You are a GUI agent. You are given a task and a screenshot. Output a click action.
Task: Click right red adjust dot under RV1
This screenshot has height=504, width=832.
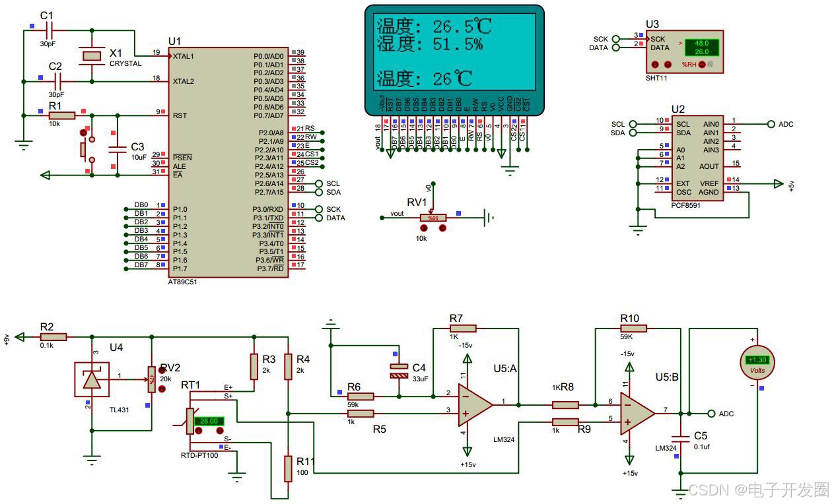click(x=442, y=228)
